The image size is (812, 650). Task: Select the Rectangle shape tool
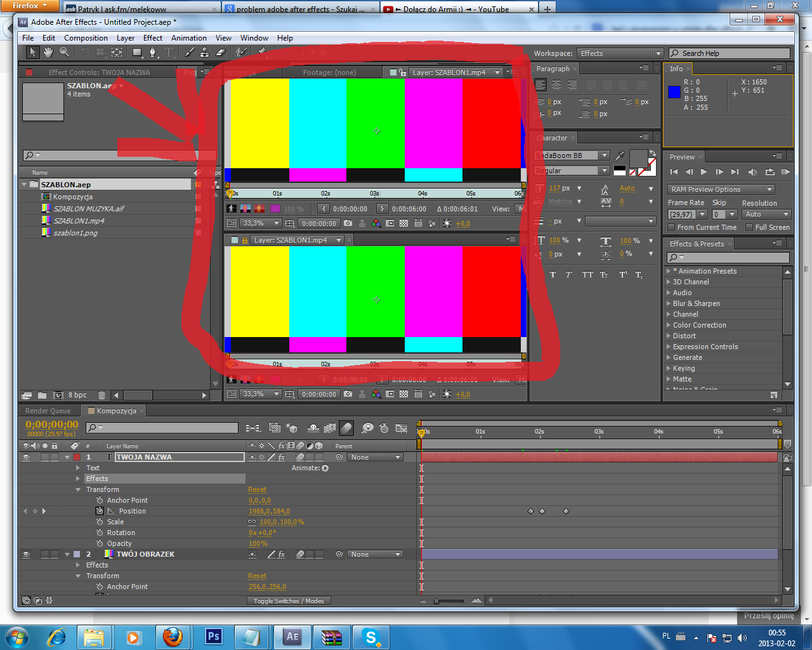(137, 52)
